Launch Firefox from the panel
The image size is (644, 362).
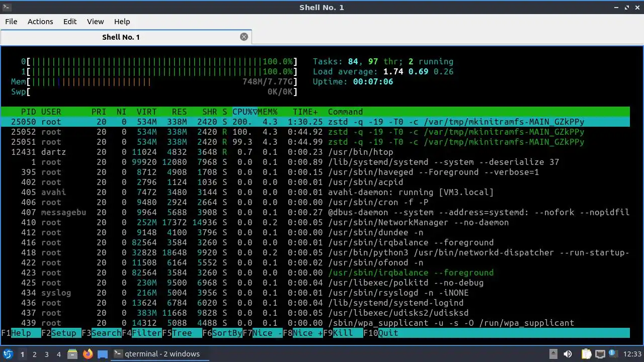(88, 354)
